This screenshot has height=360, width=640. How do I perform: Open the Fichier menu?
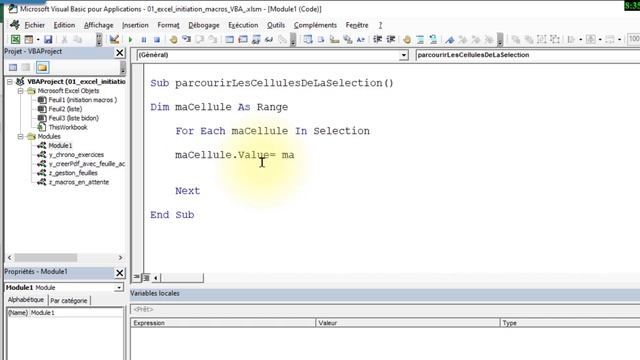point(34,25)
